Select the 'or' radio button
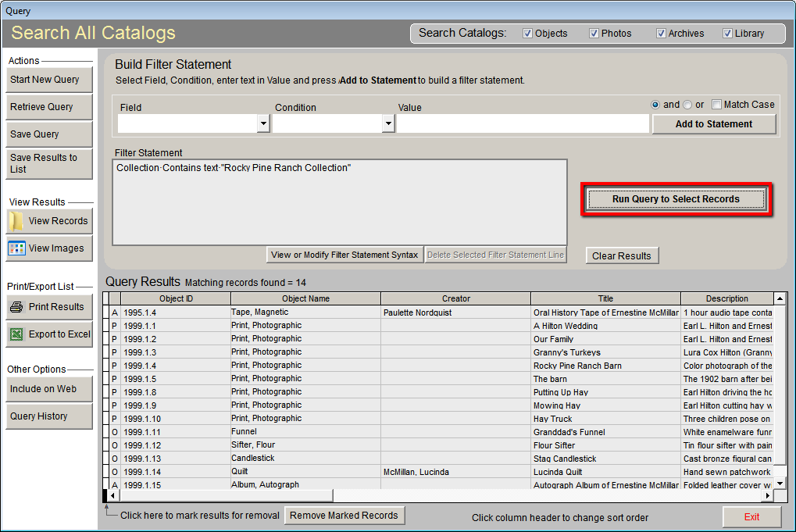 coord(687,105)
